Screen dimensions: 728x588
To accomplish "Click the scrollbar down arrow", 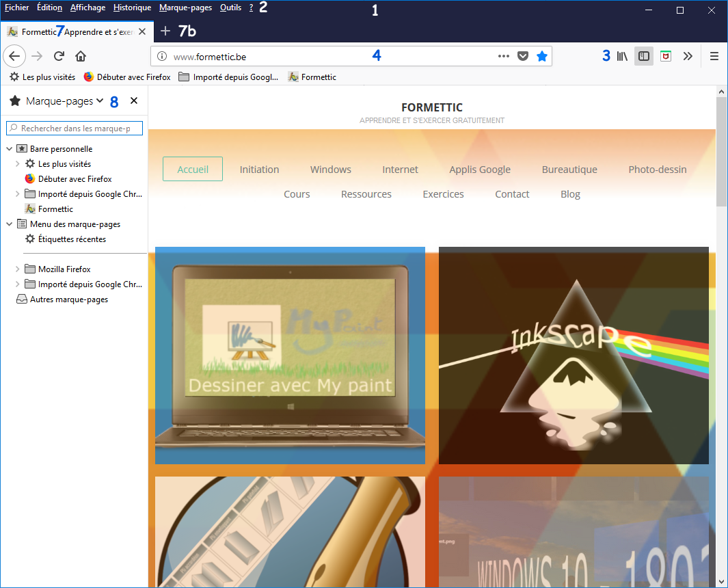I will 721,581.
